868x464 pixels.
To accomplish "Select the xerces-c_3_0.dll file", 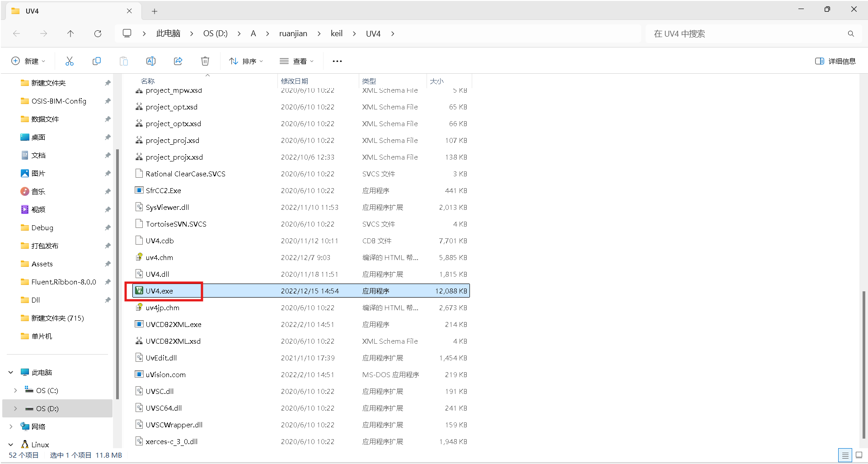I will pyautogui.click(x=172, y=441).
